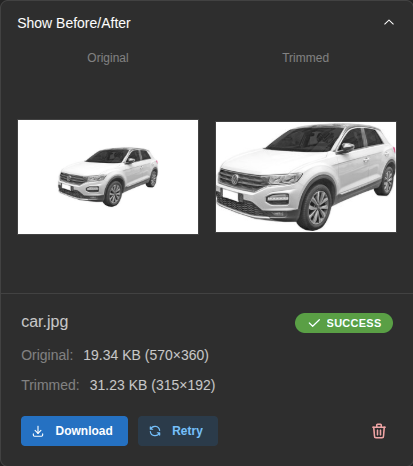The image size is (413, 466).
Task: Click the trimmed car image thumbnail
Action: pyautogui.click(x=306, y=177)
